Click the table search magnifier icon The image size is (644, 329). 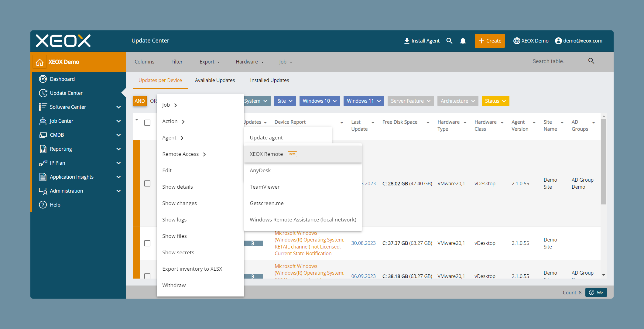[x=591, y=61]
